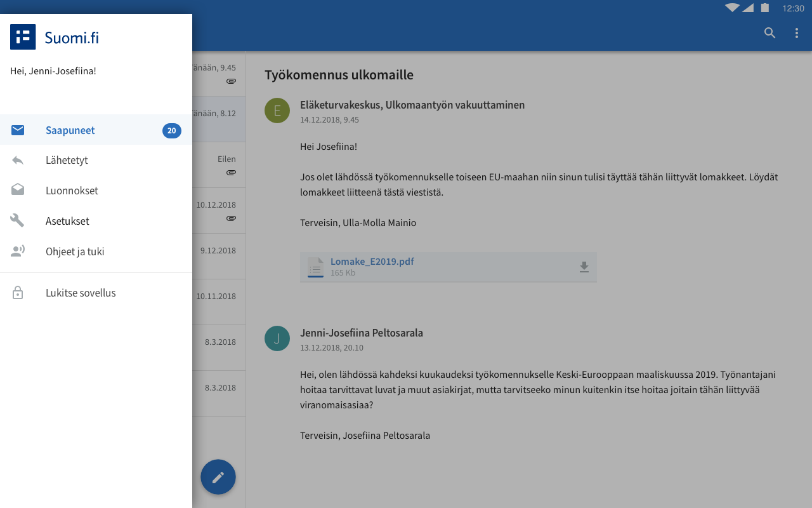This screenshot has height=508, width=812.
Task: Compose a new message with pencil button
Action: click(x=218, y=477)
